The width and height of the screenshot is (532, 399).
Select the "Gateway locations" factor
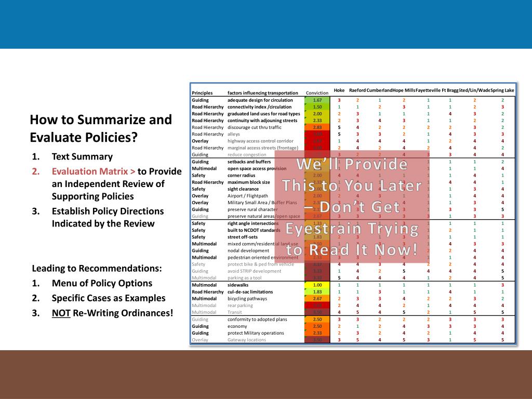(247, 340)
